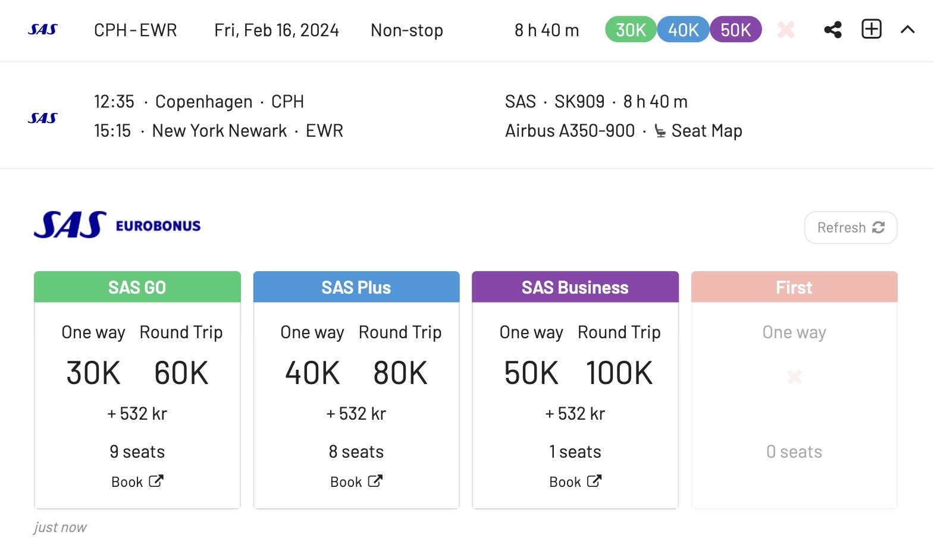Click the purple 50K price badge
The height and width of the screenshot is (560, 934).
pos(736,30)
